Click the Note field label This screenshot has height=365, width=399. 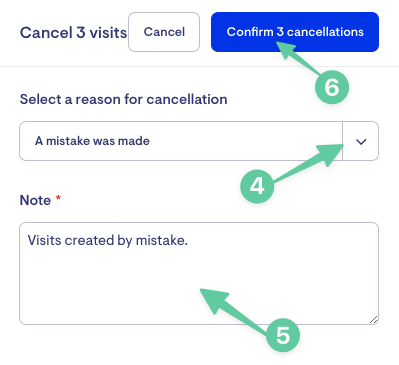click(x=35, y=200)
